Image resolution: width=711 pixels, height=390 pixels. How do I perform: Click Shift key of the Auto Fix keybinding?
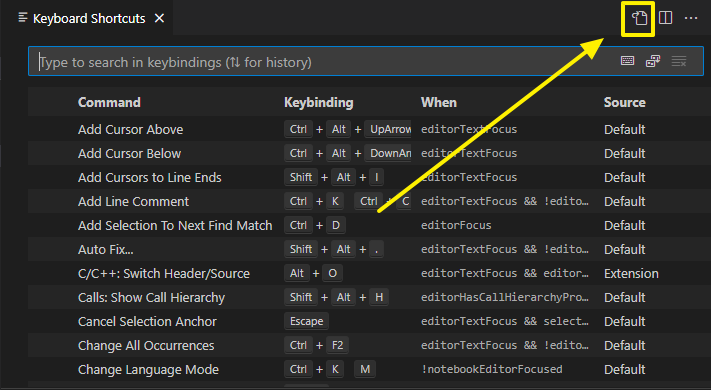tap(301, 249)
